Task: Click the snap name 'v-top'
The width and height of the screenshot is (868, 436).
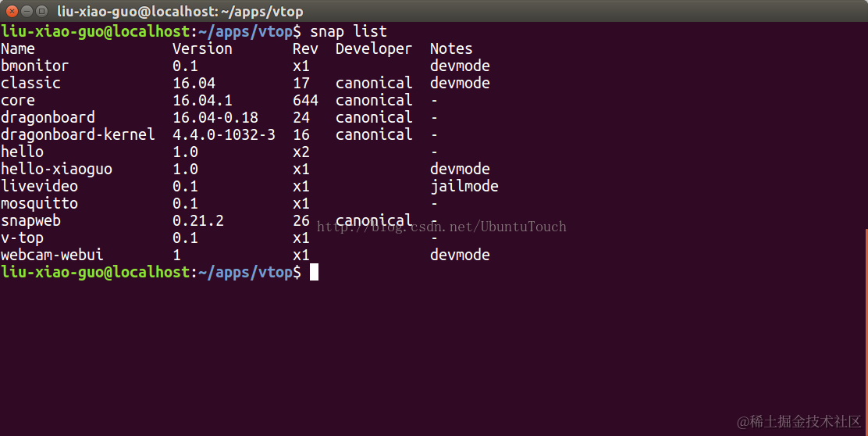Action: tap(22, 238)
